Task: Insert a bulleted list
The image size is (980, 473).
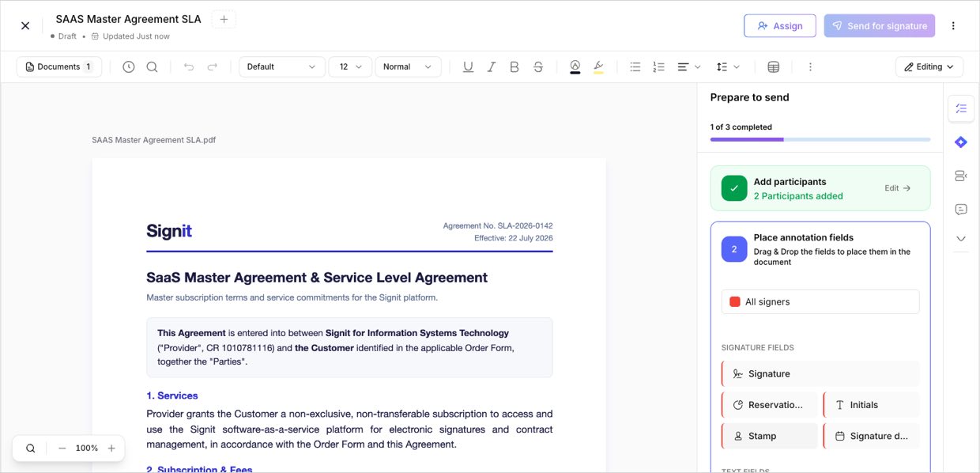Action: (635, 66)
